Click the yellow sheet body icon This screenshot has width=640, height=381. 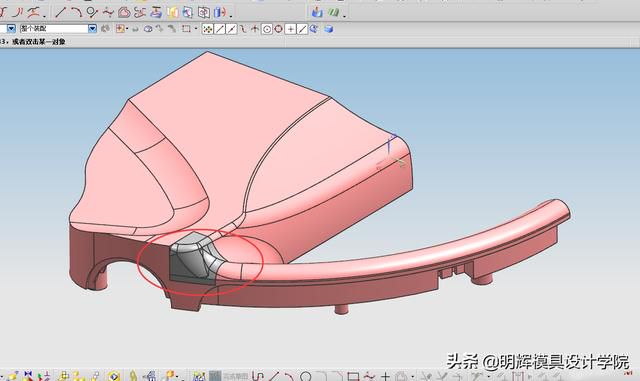(x=173, y=13)
